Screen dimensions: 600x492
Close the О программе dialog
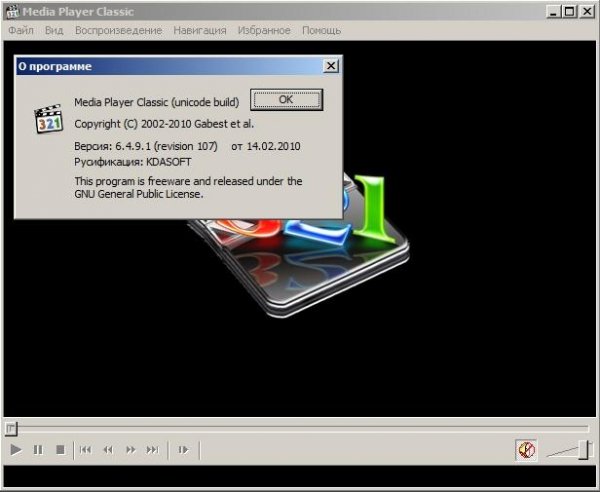click(x=331, y=66)
